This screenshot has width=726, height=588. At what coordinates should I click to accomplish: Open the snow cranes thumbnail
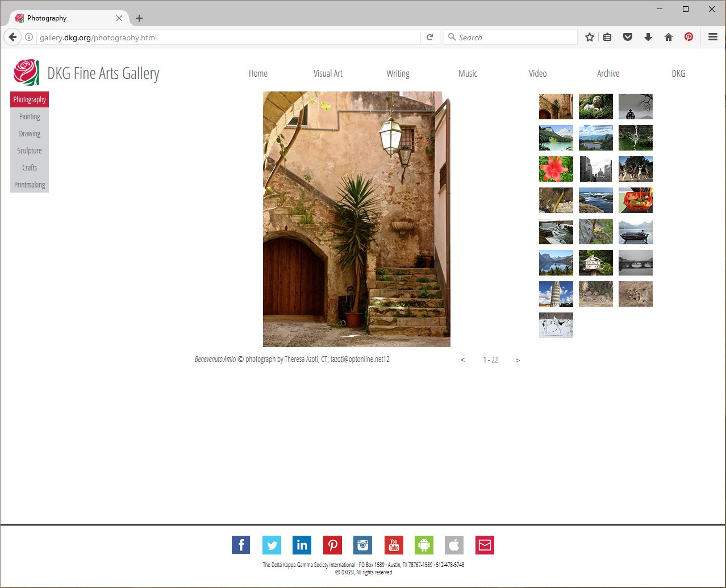pyautogui.click(x=556, y=325)
